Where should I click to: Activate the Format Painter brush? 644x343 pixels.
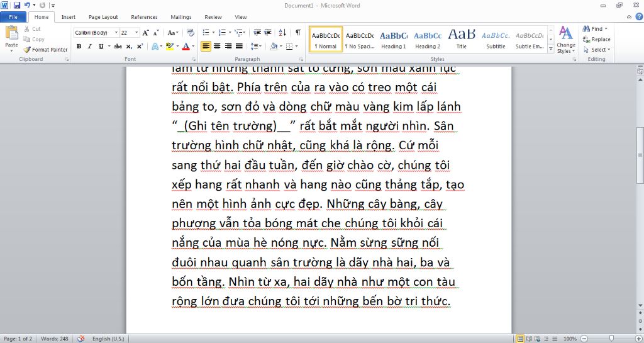coord(45,50)
